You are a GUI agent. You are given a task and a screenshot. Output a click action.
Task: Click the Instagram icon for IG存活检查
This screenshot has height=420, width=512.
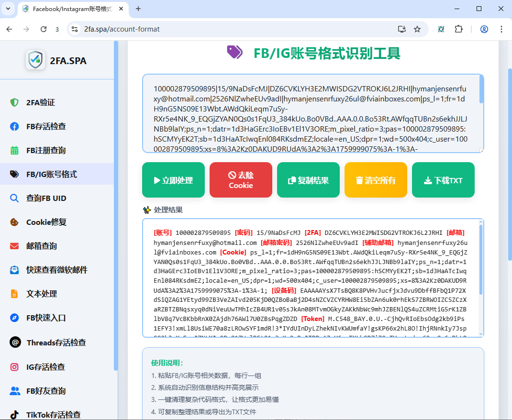[x=14, y=367]
